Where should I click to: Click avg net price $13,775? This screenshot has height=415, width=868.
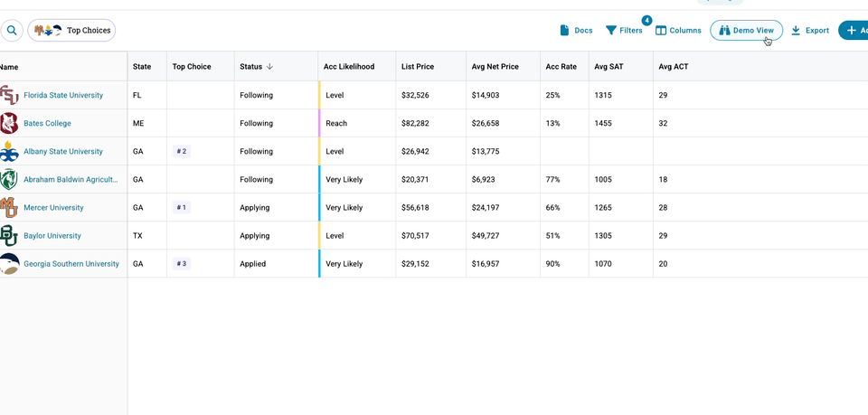[x=486, y=152]
